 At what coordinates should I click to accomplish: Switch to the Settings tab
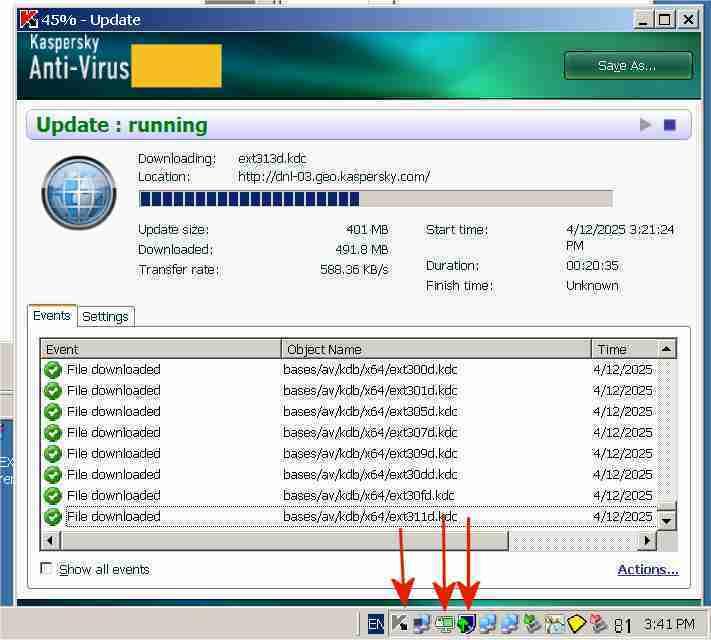click(x=105, y=316)
